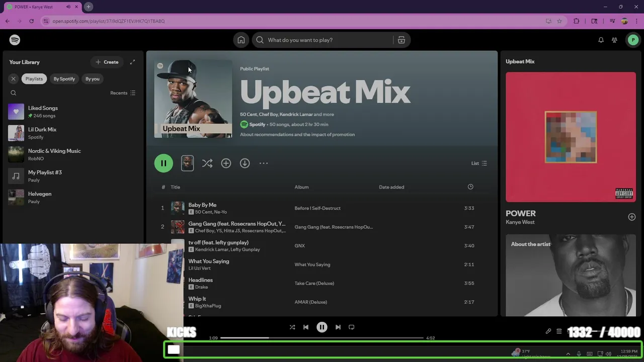Open a new browser tab
The image size is (644, 362).
pos(88,7)
